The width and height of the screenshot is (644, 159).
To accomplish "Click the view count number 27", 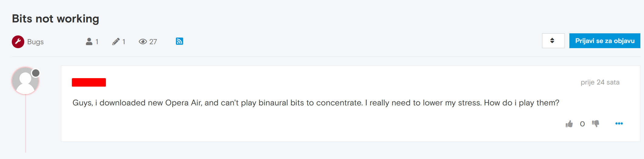I will (x=153, y=42).
